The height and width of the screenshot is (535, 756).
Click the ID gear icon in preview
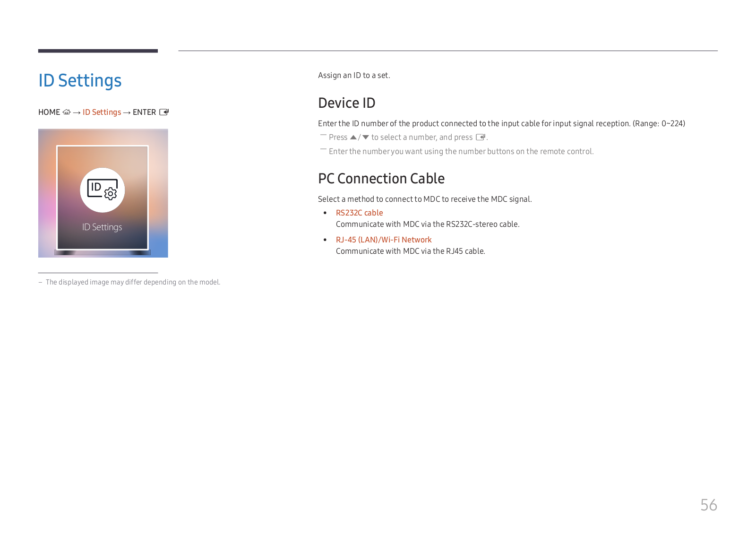pos(103,190)
